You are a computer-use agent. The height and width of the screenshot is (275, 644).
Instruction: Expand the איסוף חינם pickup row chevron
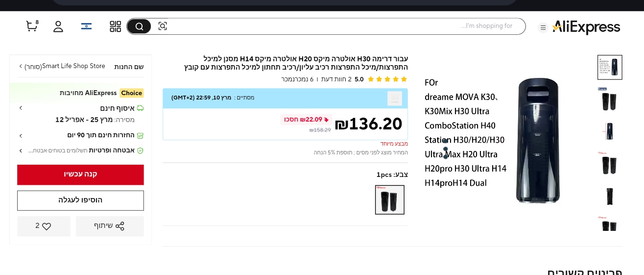point(21,108)
